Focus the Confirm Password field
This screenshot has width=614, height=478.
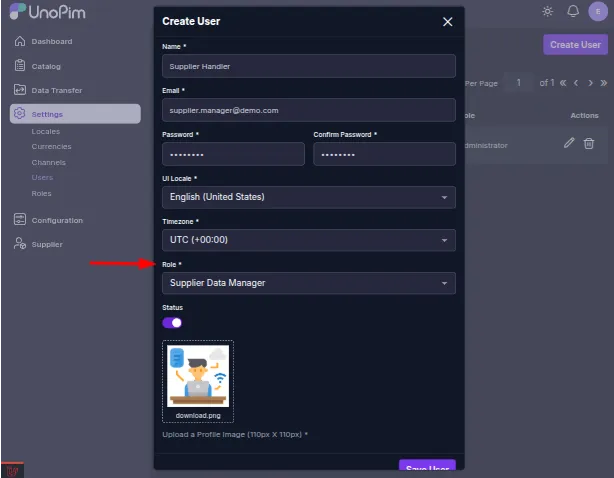pos(384,154)
